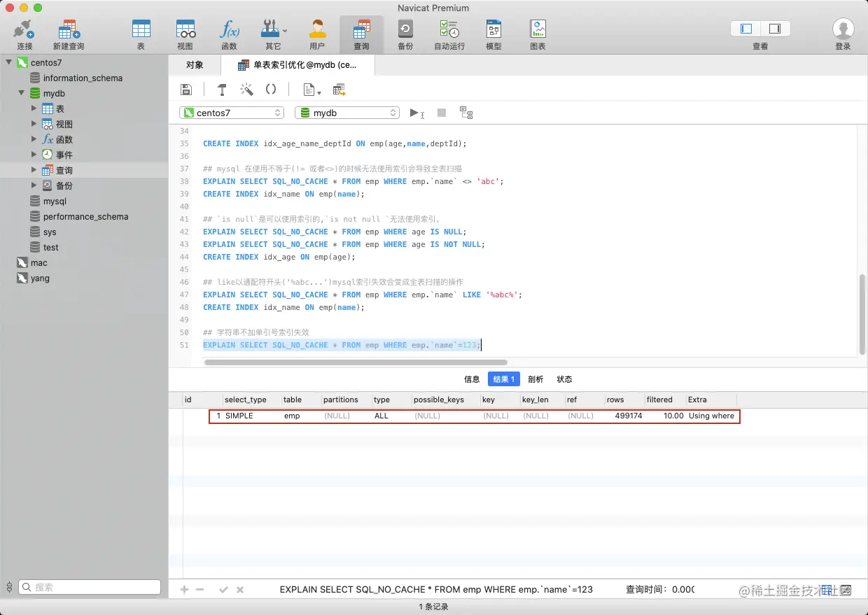Select the test database

50,247
